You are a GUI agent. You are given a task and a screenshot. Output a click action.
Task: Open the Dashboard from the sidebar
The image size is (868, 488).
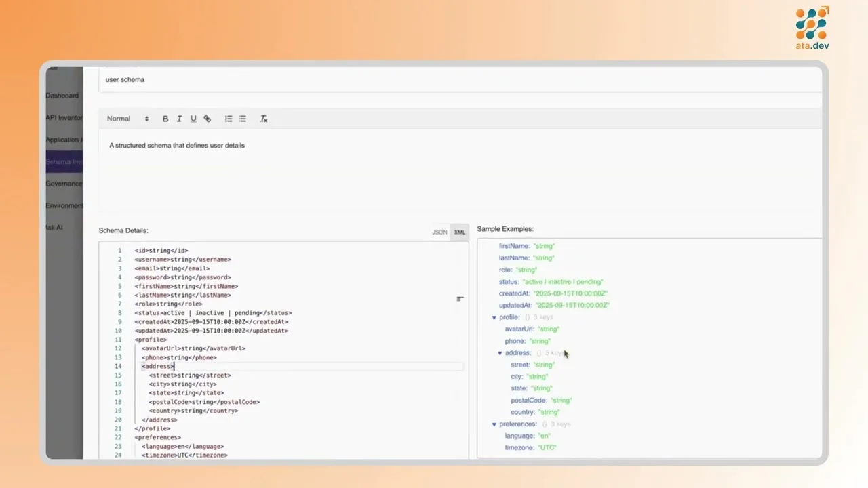[62, 95]
